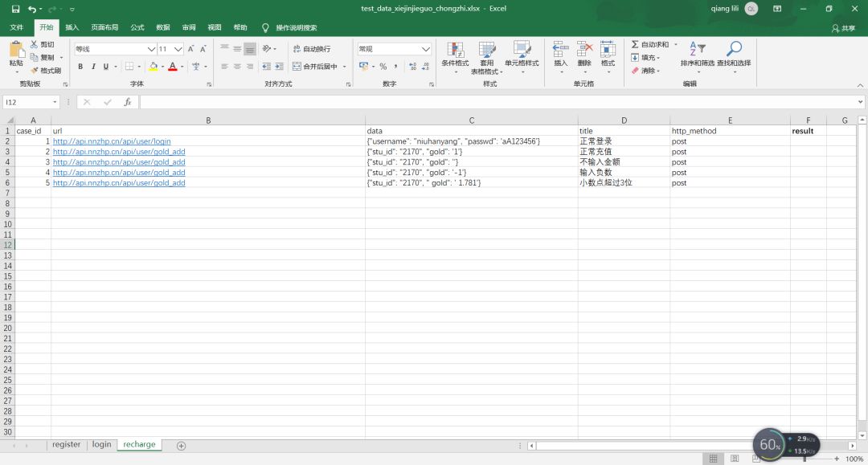868x465 pixels.
Task: Open the login sheet tab
Action: point(101,445)
